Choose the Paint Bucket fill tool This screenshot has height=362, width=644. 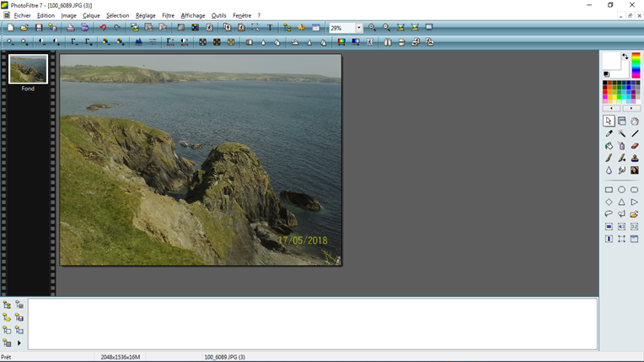pyautogui.click(x=609, y=146)
